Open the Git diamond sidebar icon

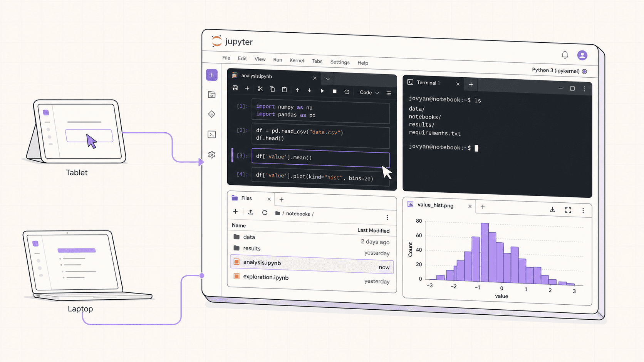click(212, 114)
